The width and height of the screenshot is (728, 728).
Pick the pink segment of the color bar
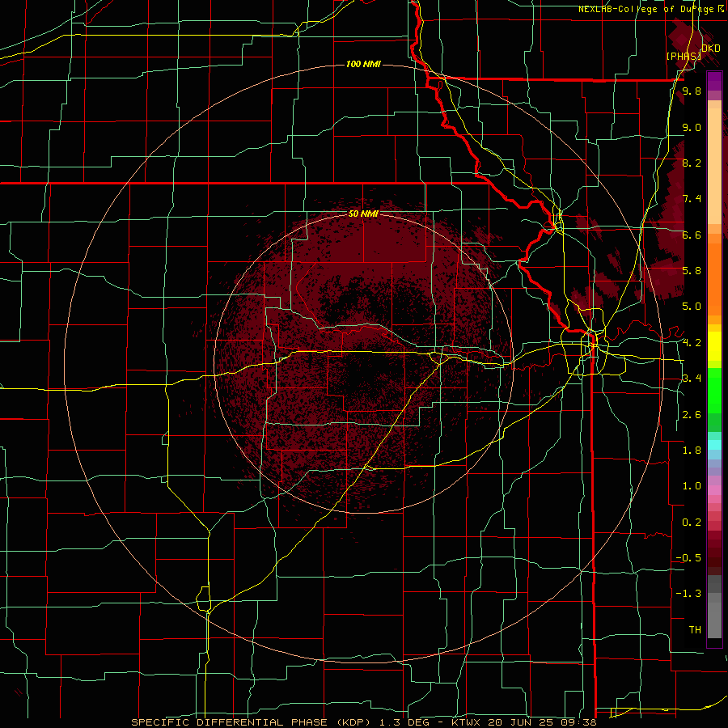click(x=714, y=490)
